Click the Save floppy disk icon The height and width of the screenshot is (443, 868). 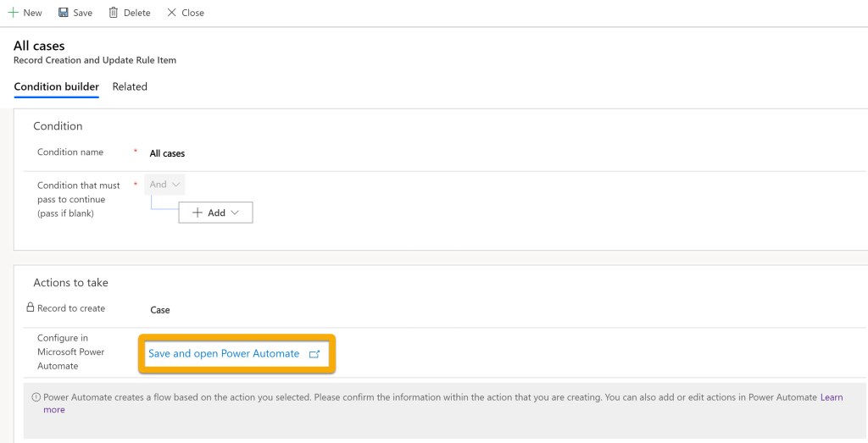64,13
